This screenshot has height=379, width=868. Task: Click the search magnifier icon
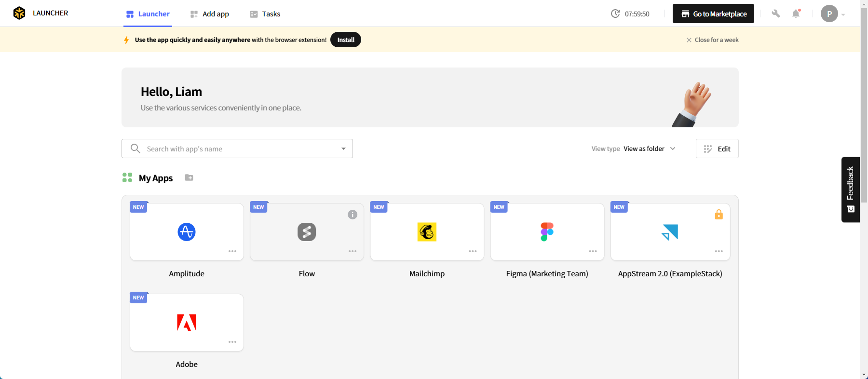[136, 149]
